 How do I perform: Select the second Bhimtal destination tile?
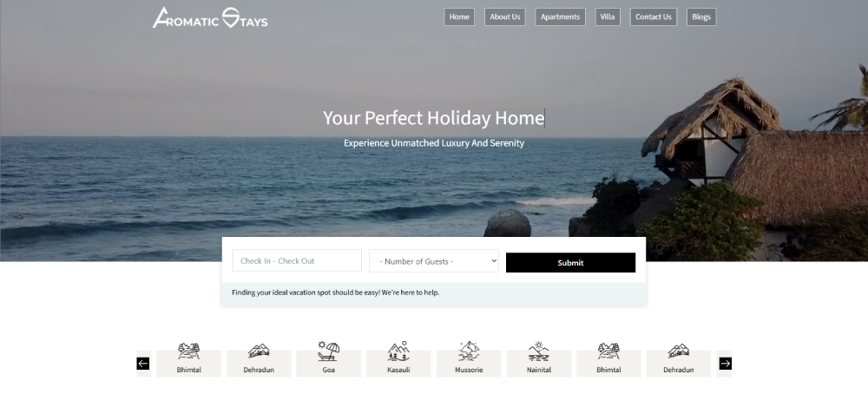pos(609,363)
